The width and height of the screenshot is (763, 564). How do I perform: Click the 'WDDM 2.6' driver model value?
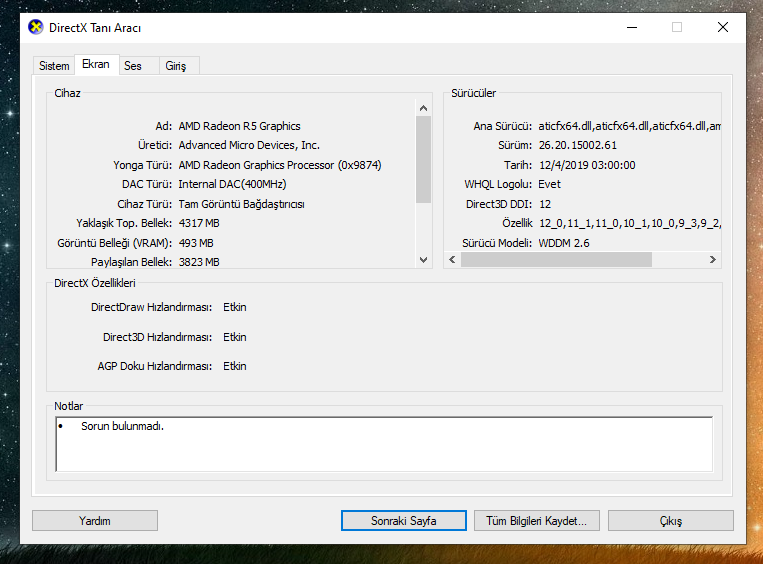(564, 243)
